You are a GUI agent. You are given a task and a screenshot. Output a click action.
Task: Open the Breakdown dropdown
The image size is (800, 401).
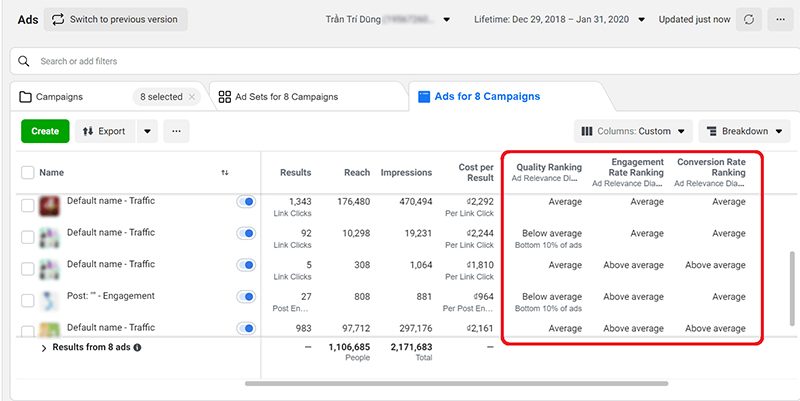[744, 131]
